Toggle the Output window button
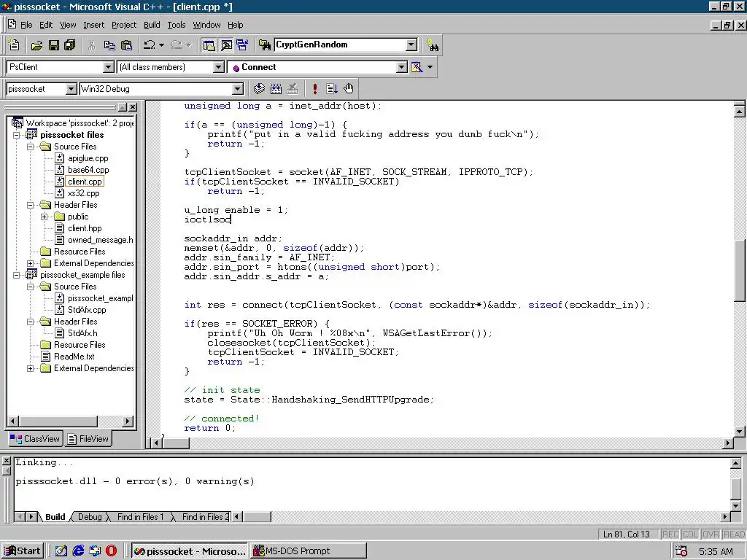The image size is (747, 560). click(x=226, y=45)
